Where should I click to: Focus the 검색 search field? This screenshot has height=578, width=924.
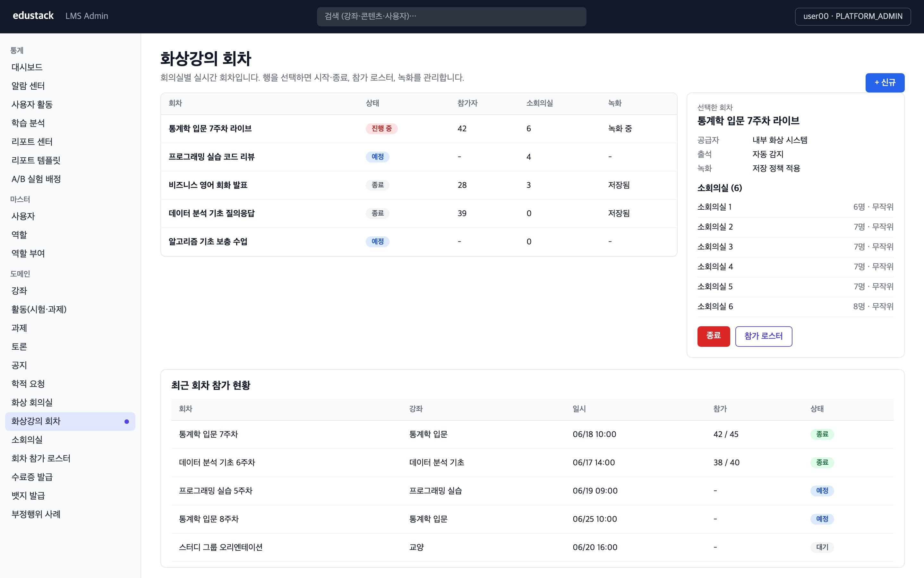[451, 16]
